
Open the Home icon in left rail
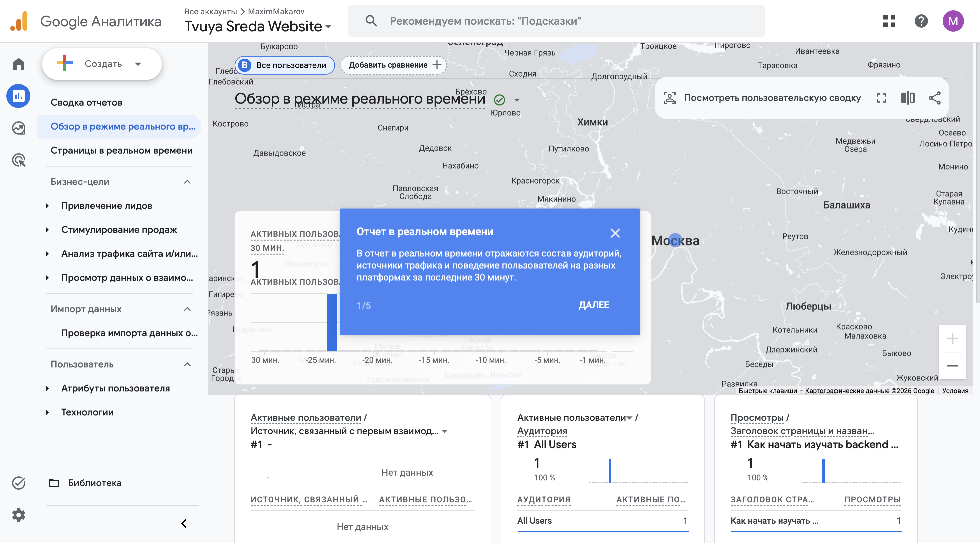click(18, 64)
